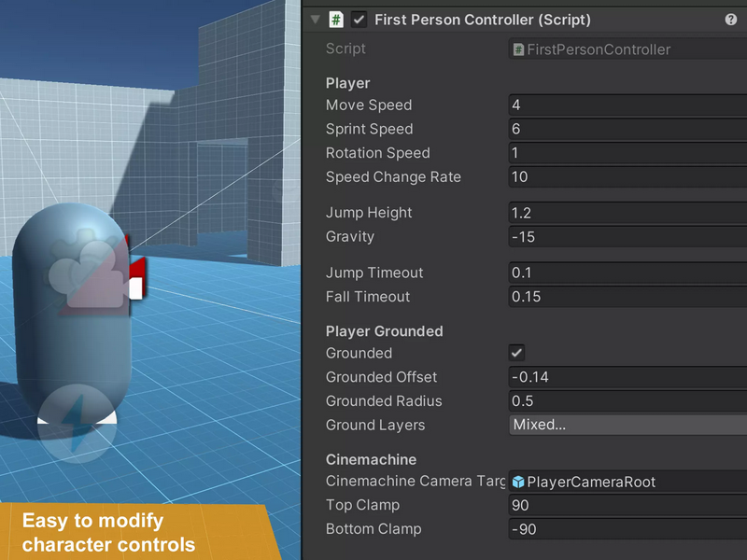Image resolution: width=747 pixels, height=560 pixels.
Task: Toggle the Grounded checkbox
Action: click(517, 354)
